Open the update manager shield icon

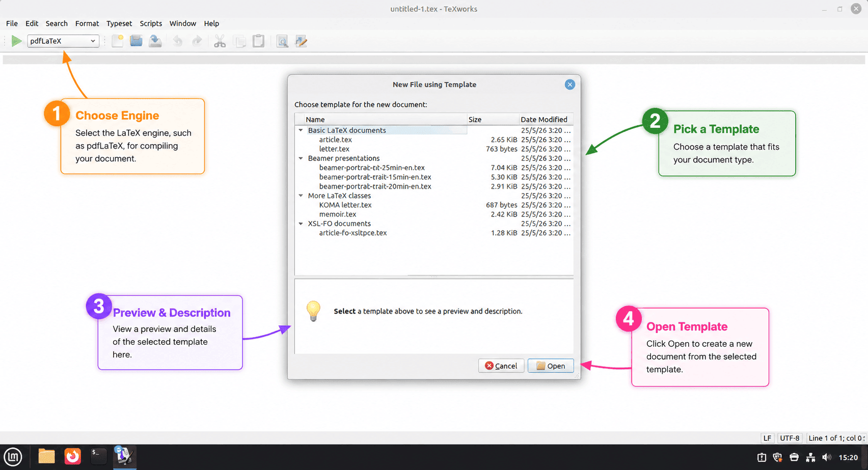pos(778,457)
